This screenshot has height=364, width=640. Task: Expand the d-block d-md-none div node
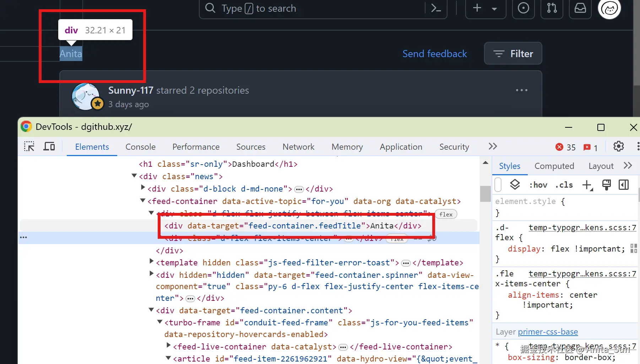pos(143,187)
